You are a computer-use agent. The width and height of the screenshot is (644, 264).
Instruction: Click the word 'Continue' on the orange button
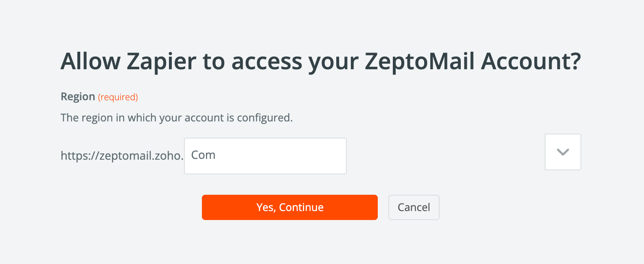301,207
